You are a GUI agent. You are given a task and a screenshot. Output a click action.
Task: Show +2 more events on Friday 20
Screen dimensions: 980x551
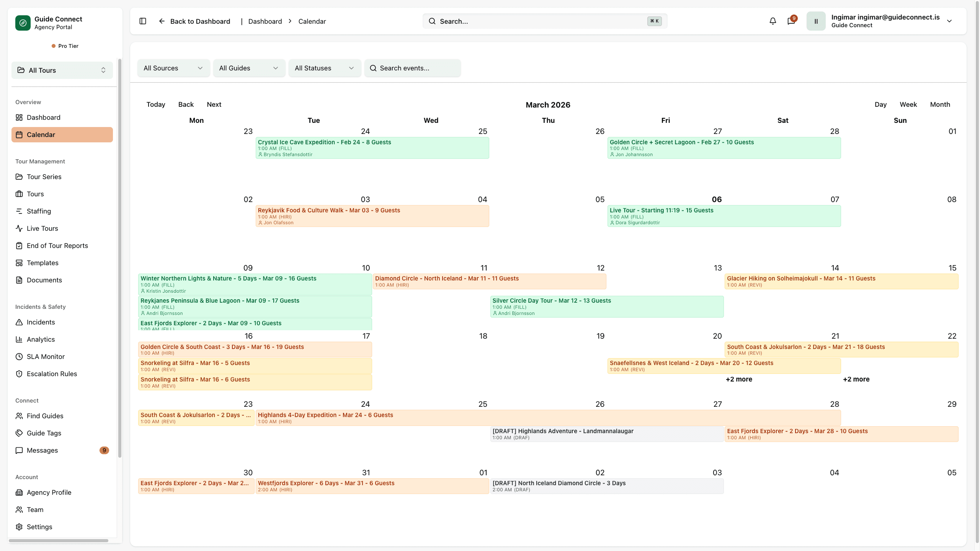click(x=739, y=379)
